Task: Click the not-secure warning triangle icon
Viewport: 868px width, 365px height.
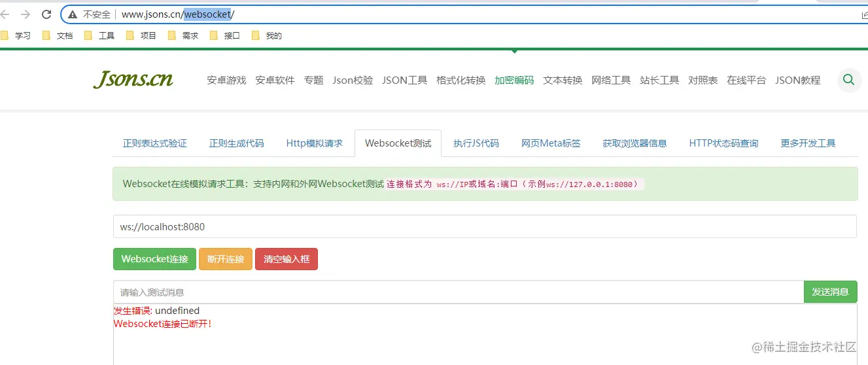Action: tap(73, 14)
